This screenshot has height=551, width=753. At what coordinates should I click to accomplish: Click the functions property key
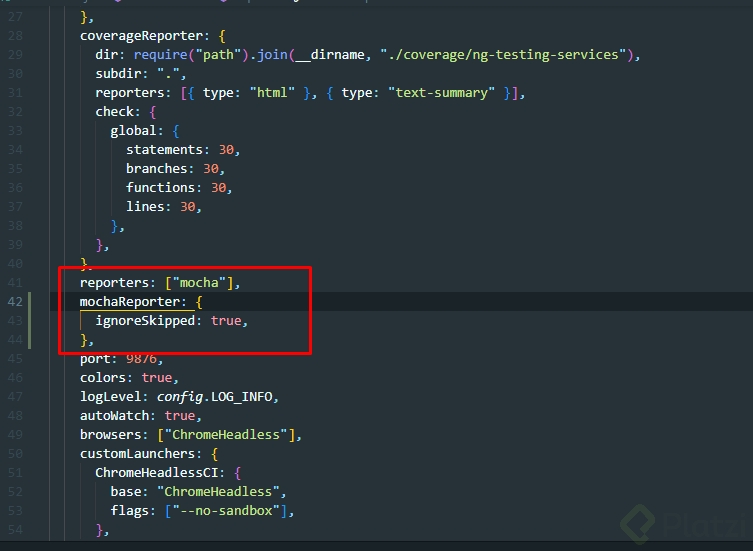(160, 188)
